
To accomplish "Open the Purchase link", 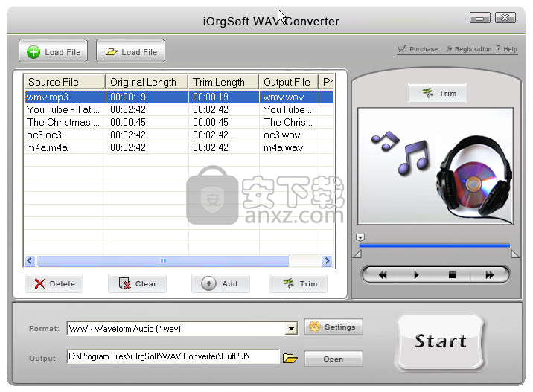I will (418, 49).
